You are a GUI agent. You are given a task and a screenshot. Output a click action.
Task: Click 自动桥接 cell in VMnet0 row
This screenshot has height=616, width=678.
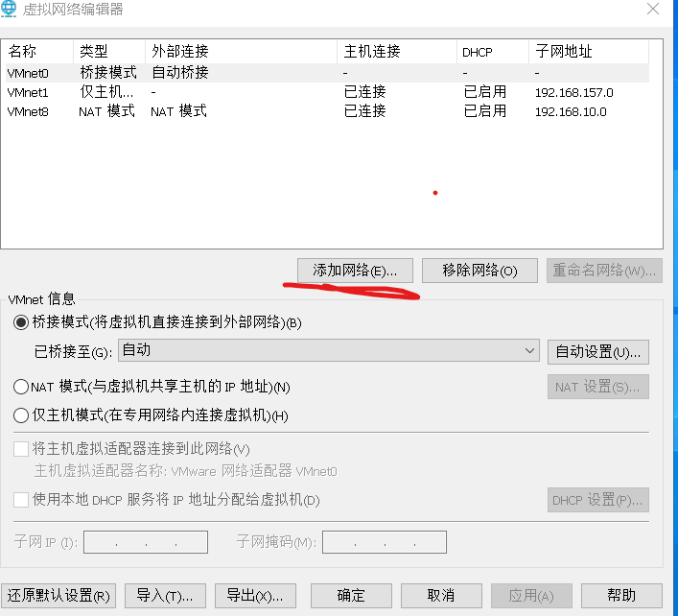point(180,72)
